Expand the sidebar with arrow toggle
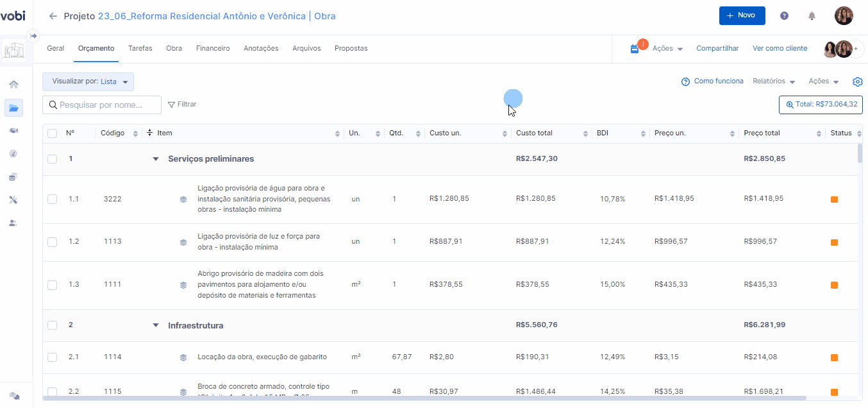This screenshot has height=408, width=868. (33, 35)
